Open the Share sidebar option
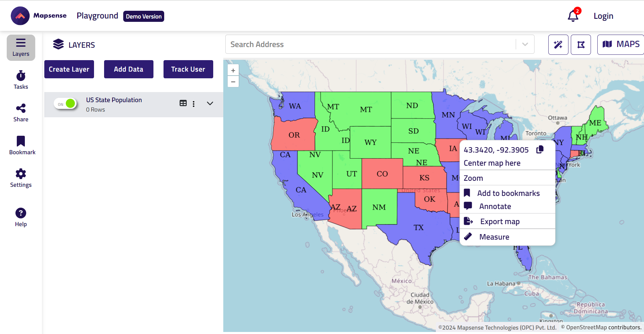 pos(21,113)
